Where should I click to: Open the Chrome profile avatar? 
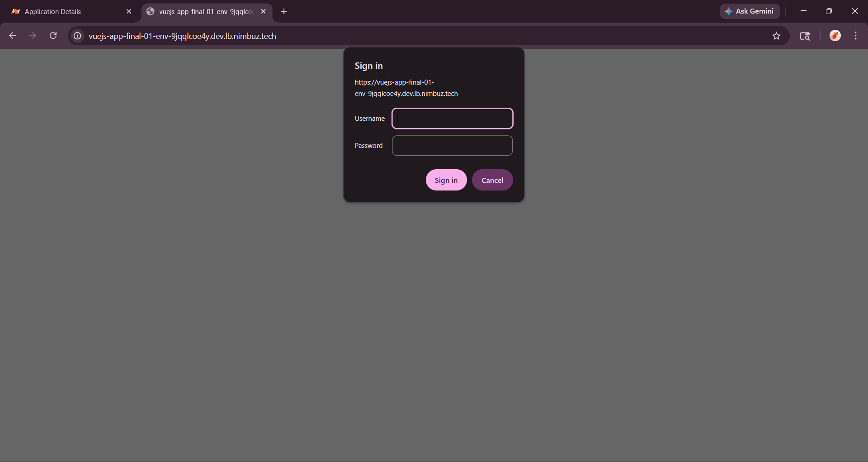click(x=835, y=36)
